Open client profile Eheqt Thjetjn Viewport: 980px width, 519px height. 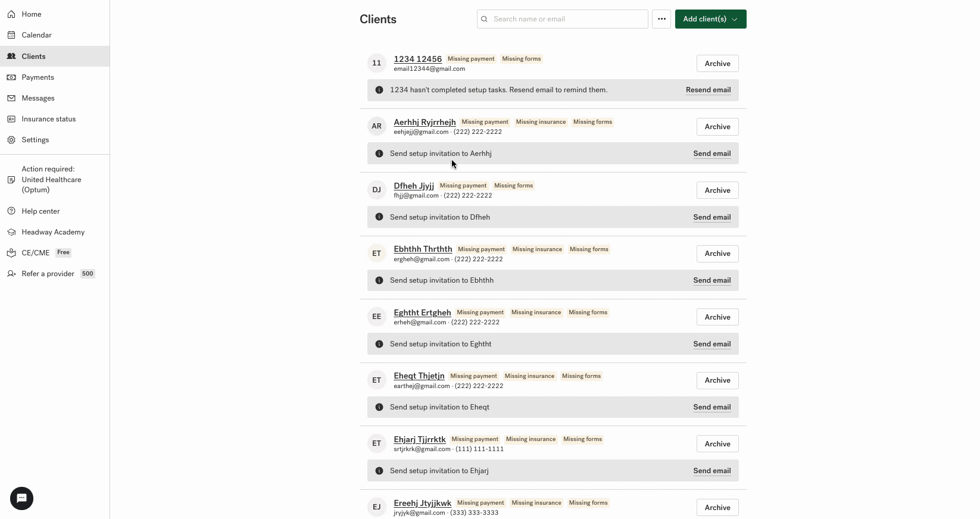point(419,376)
